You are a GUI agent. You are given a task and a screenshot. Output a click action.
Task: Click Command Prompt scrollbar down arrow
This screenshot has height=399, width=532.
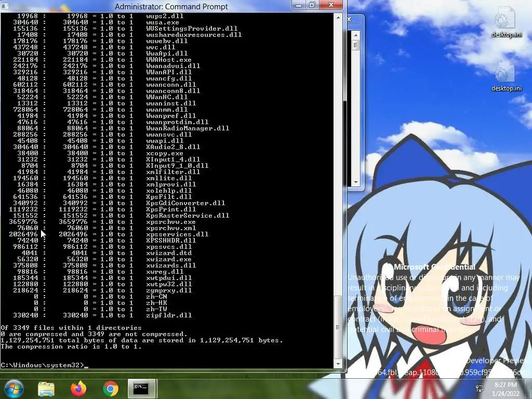(x=338, y=364)
